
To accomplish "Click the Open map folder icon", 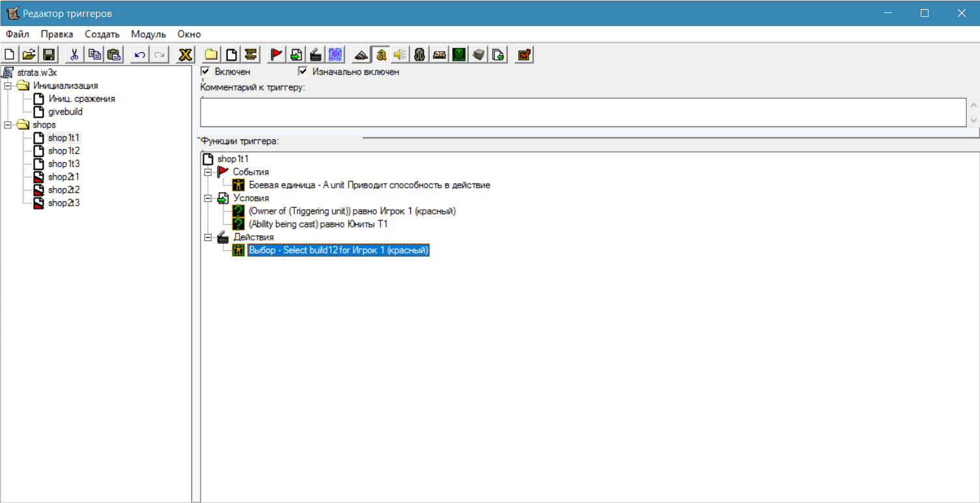I will click(29, 55).
